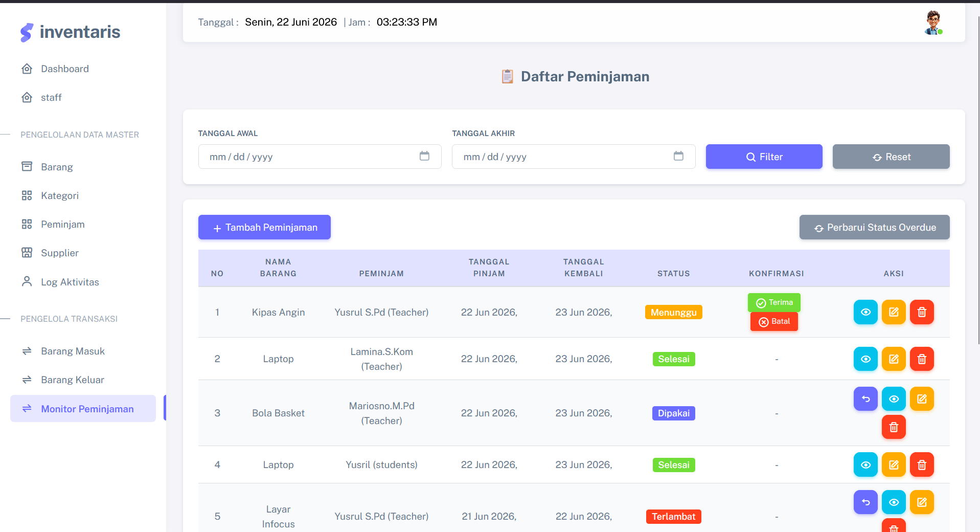The height and width of the screenshot is (532, 980).
Task: View details for Lamina.S.Kom Laptop loan
Action: point(865,359)
